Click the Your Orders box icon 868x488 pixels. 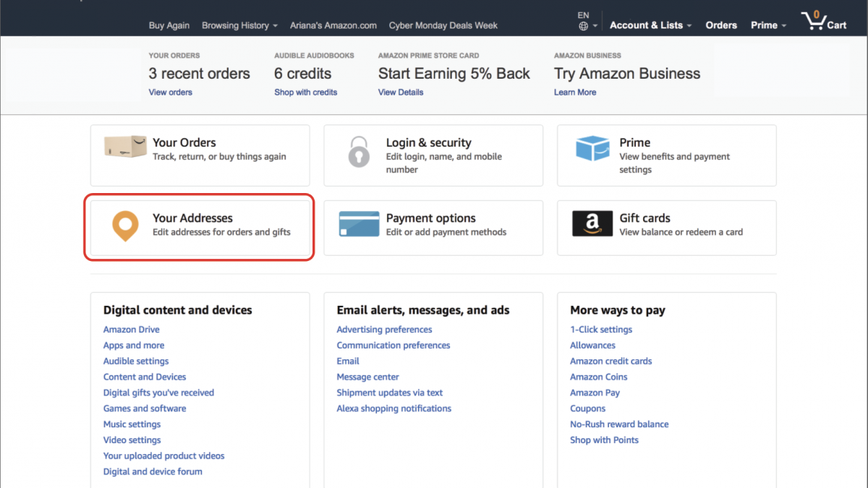(x=125, y=147)
